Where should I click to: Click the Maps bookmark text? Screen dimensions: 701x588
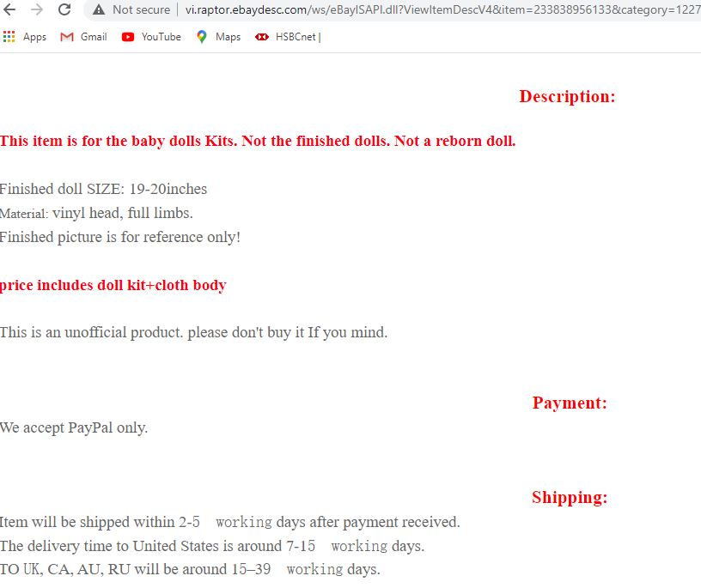coord(228,37)
